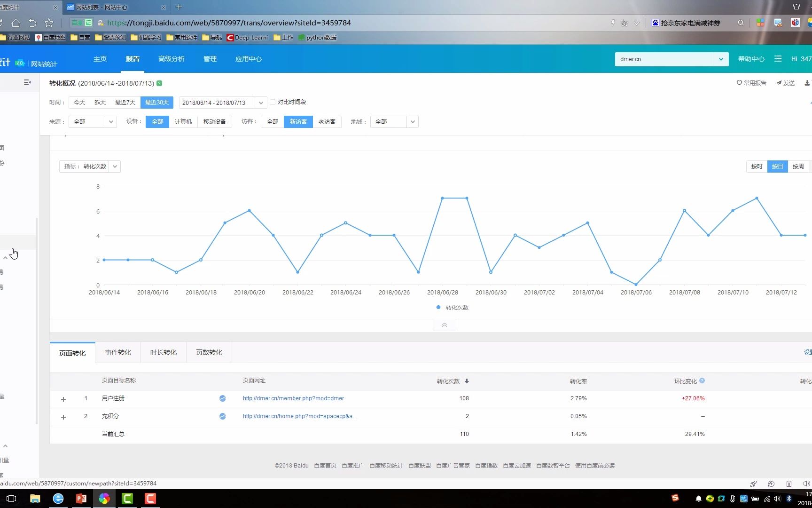Viewport: 812px width, 508px height.
Task: Click the bookmark star icon beside address bar
Action: pos(49,23)
